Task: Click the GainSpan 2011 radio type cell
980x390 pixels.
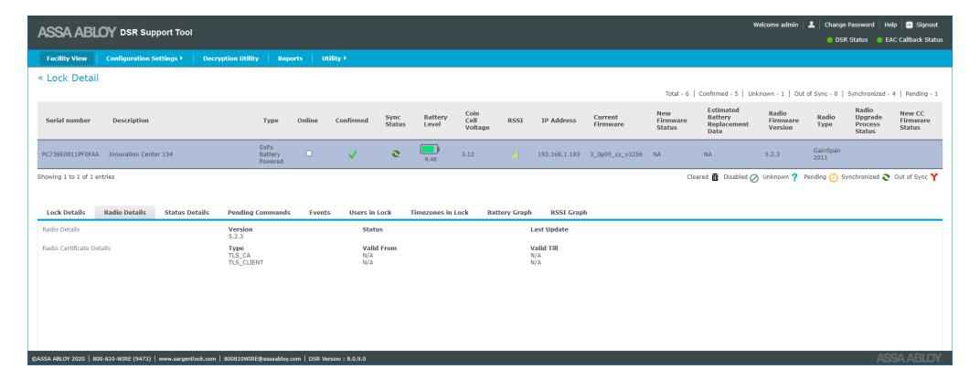Action: pyautogui.click(x=826, y=154)
